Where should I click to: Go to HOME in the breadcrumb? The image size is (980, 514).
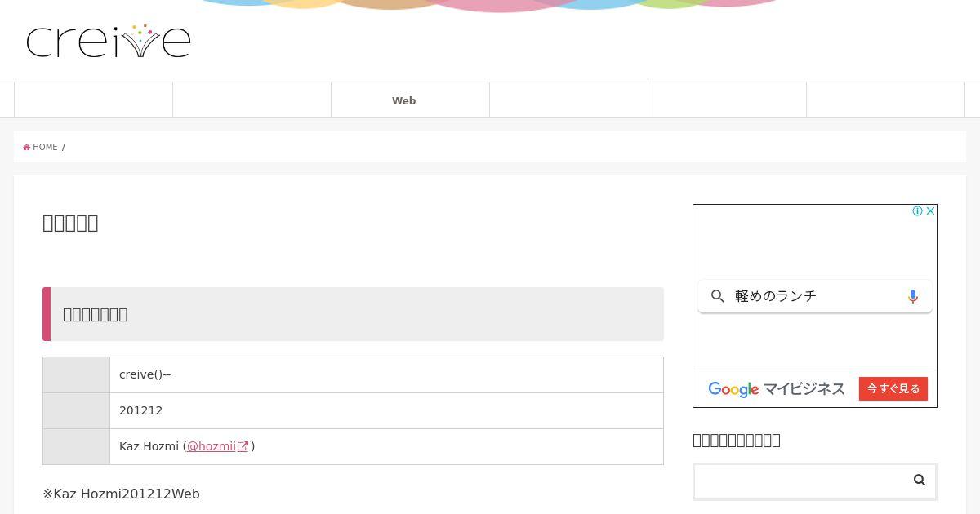click(45, 148)
